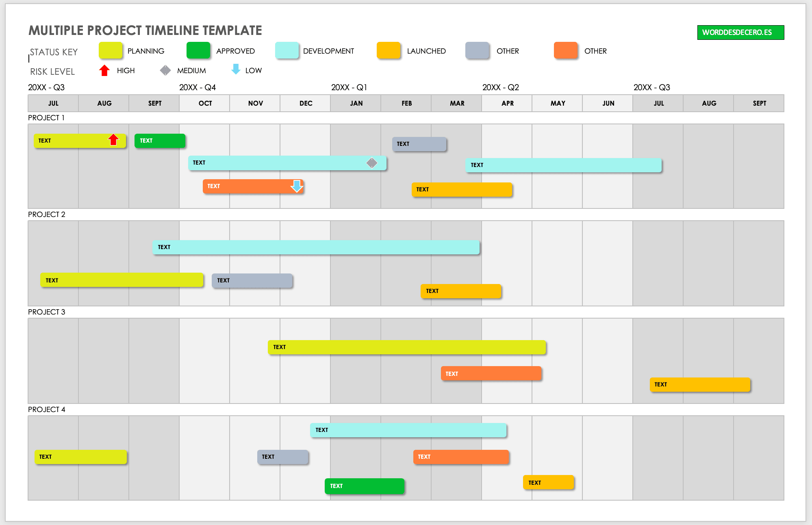Click the MAY month header cell

coord(557,103)
